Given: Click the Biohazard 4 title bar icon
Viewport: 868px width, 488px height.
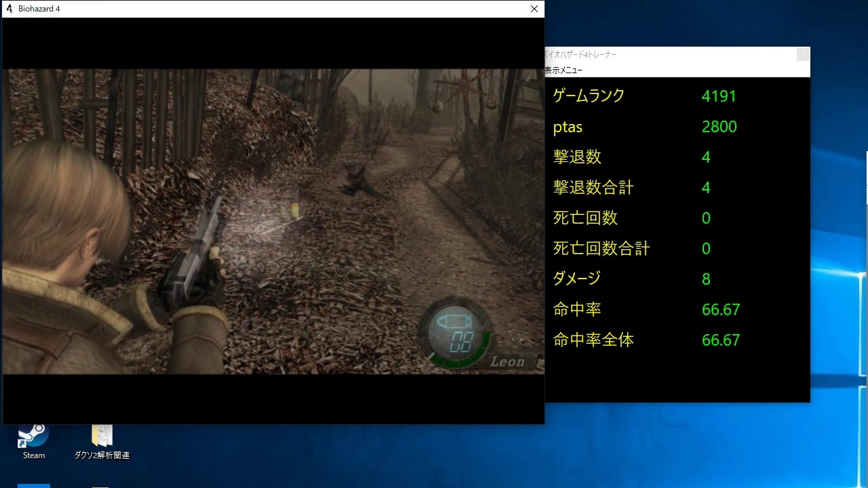Looking at the screenshot, I should (x=9, y=9).
